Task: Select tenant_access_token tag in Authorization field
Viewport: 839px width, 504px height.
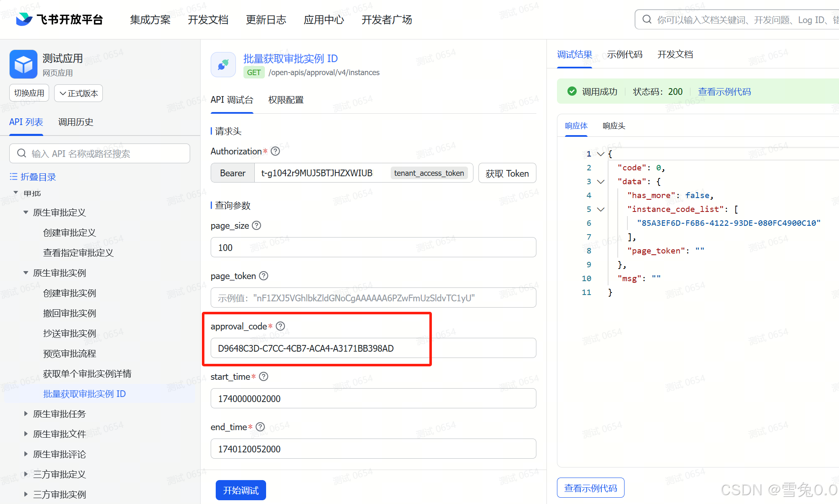Action: (x=429, y=173)
